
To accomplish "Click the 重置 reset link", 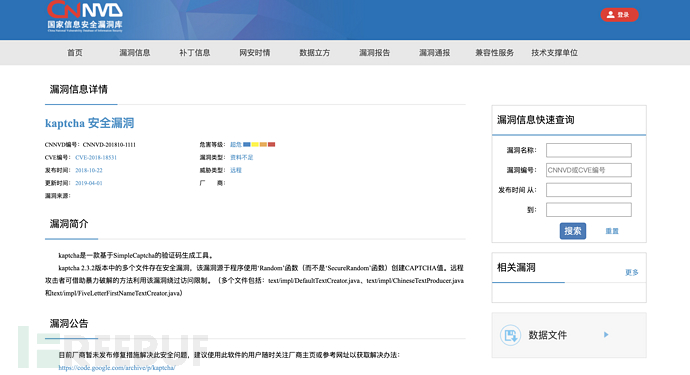I will [x=612, y=231].
